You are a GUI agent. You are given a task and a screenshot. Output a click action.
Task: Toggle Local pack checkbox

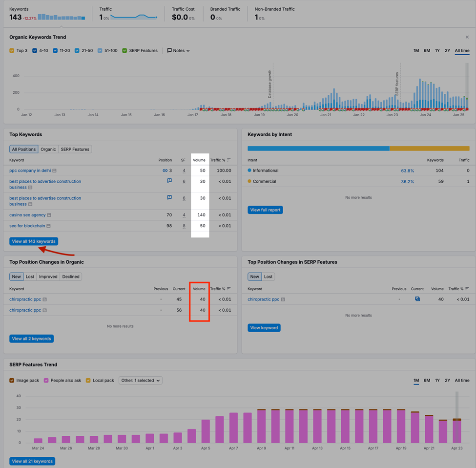tap(88, 381)
